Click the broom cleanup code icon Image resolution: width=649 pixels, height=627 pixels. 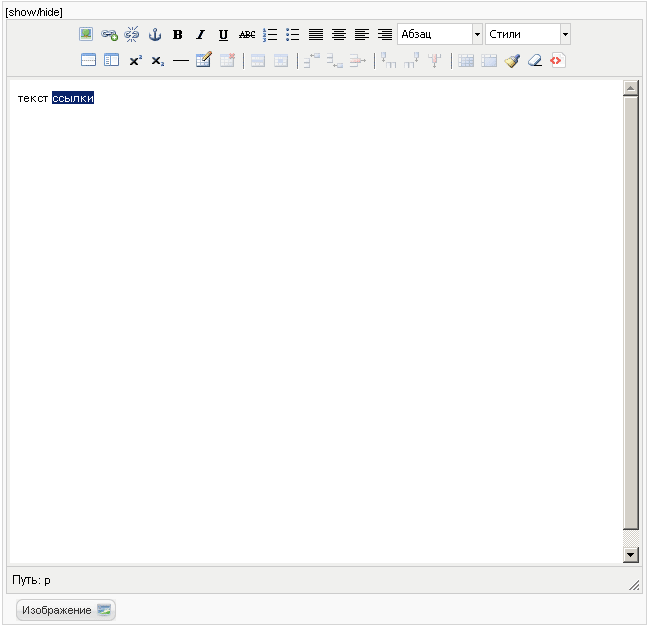point(512,60)
